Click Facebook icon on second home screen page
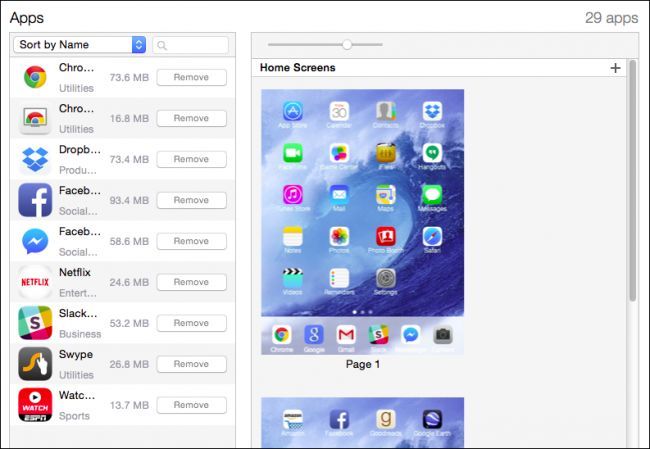This screenshot has width=650, height=449. click(339, 419)
